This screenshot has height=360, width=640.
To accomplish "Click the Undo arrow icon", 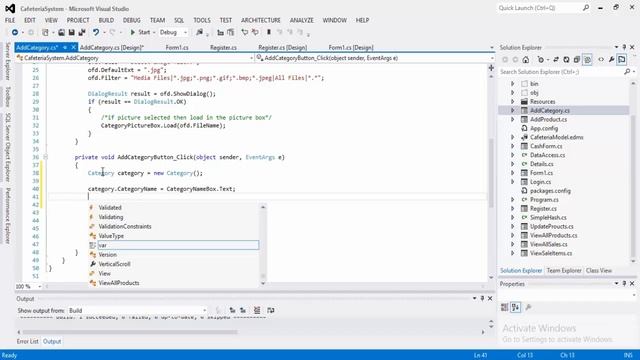I will coord(96,32).
